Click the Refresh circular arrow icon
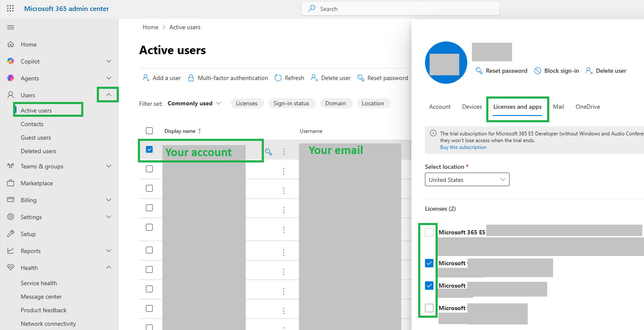This screenshot has width=644, height=330. coord(278,78)
